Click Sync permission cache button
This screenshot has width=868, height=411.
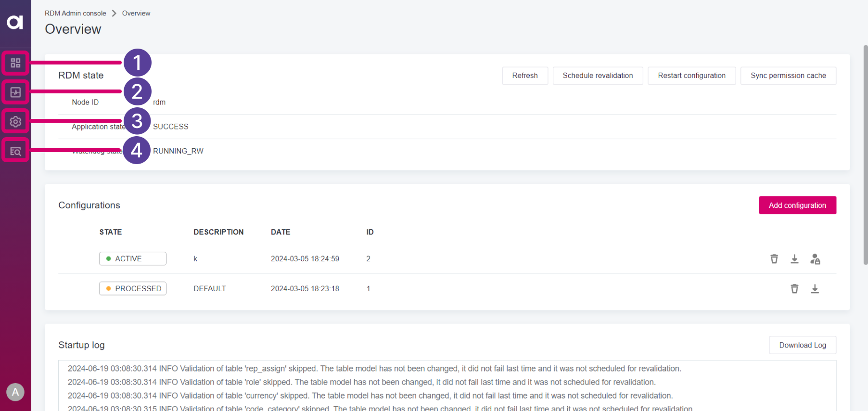click(x=788, y=76)
